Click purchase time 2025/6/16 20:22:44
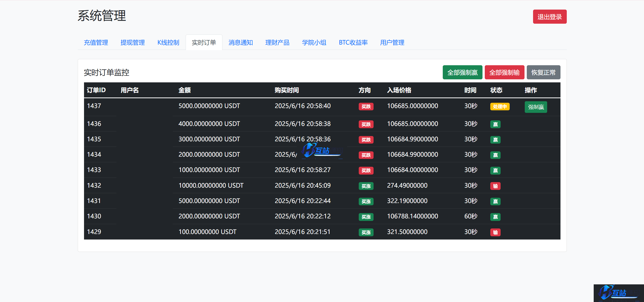This screenshot has width=644, height=302. (x=303, y=201)
